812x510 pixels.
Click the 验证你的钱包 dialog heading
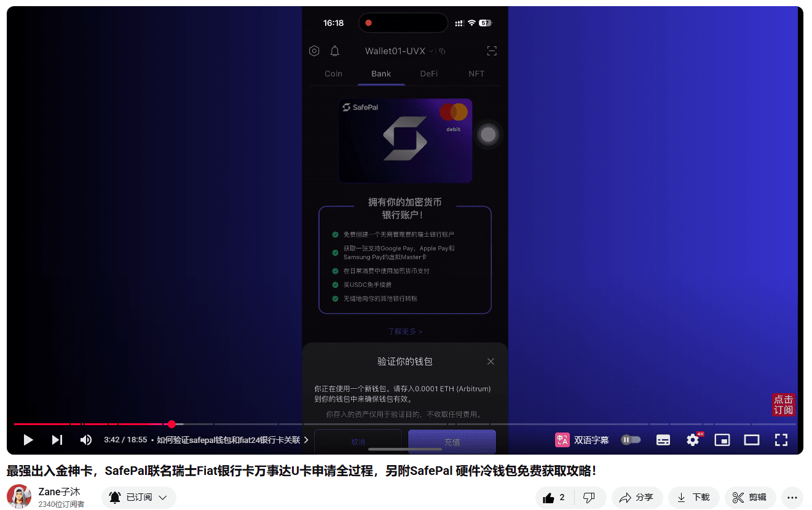(405, 362)
